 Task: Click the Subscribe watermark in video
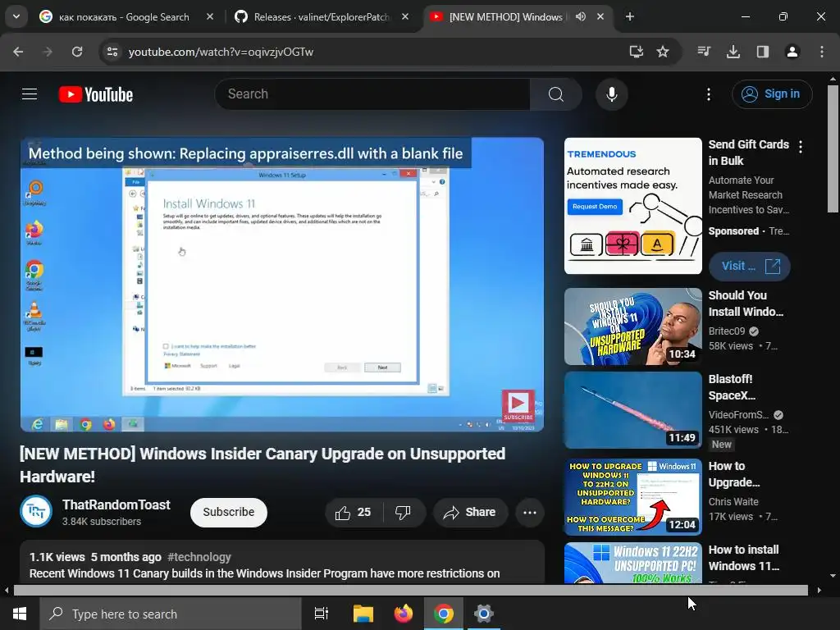click(x=518, y=405)
